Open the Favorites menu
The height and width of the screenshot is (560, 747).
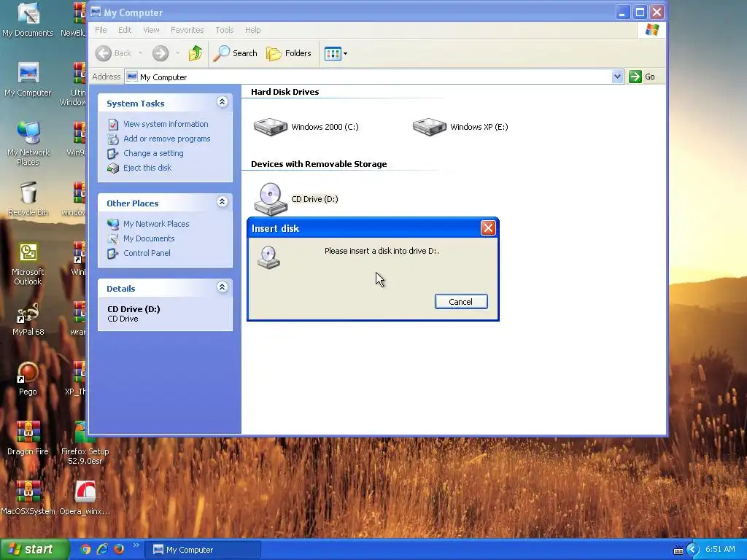point(187,30)
